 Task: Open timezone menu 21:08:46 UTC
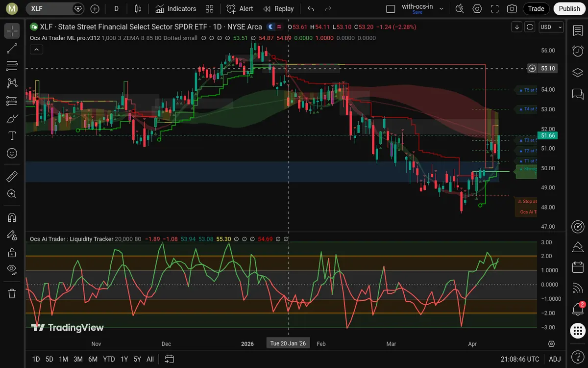[x=520, y=359]
